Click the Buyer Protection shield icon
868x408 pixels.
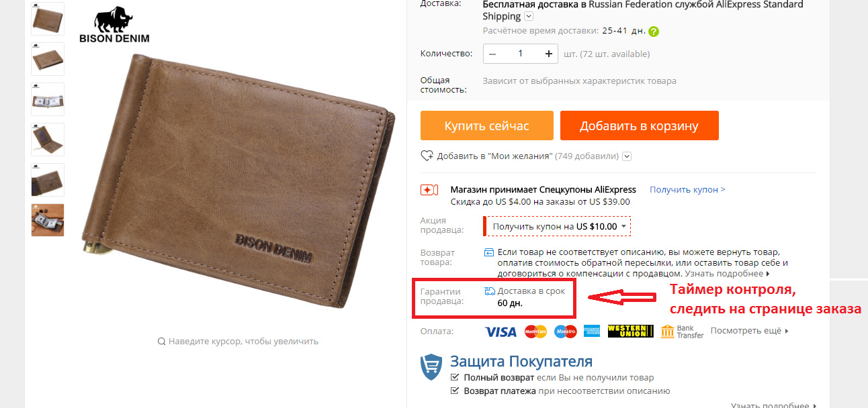click(x=431, y=367)
